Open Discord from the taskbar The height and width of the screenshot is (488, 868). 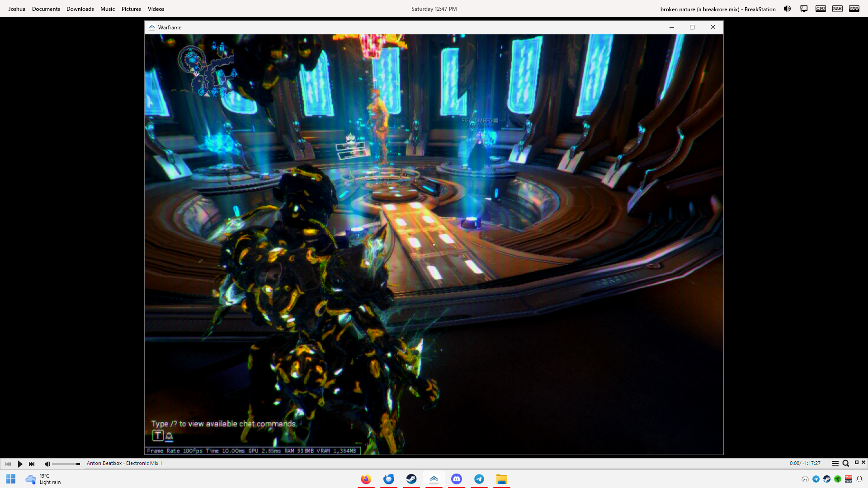tap(457, 479)
